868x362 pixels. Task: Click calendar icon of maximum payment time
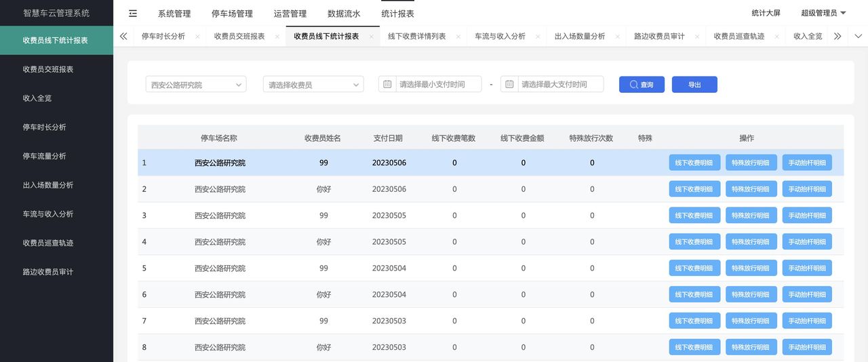[509, 84]
